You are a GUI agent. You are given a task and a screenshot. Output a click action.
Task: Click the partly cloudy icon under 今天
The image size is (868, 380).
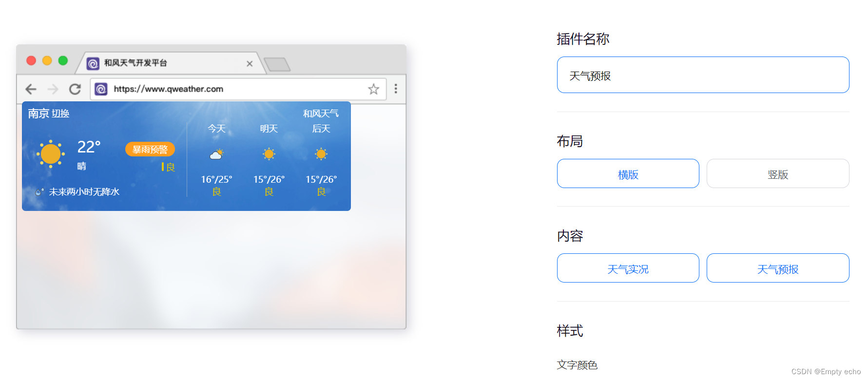(216, 154)
